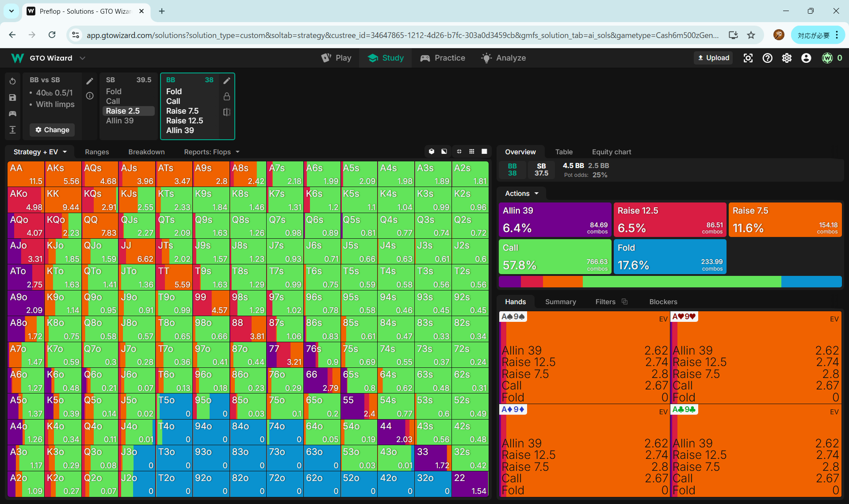
Task: Switch to the Equity chart tab
Action: click(x=611, y=152)
